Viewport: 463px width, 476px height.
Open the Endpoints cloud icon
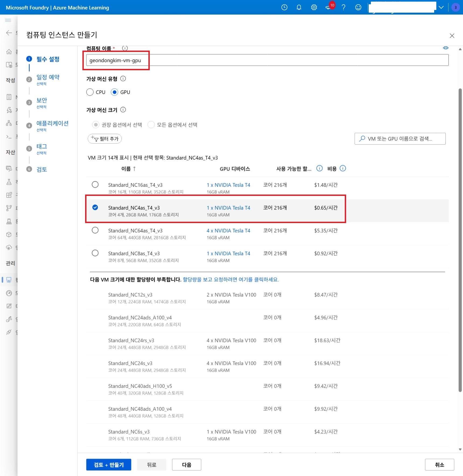point(9,248)
